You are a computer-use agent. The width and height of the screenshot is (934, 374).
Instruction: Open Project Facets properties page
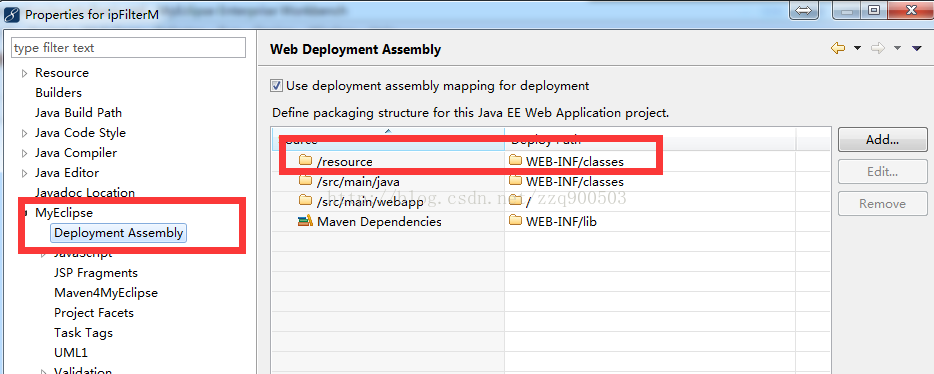click(x=94, y=313)
